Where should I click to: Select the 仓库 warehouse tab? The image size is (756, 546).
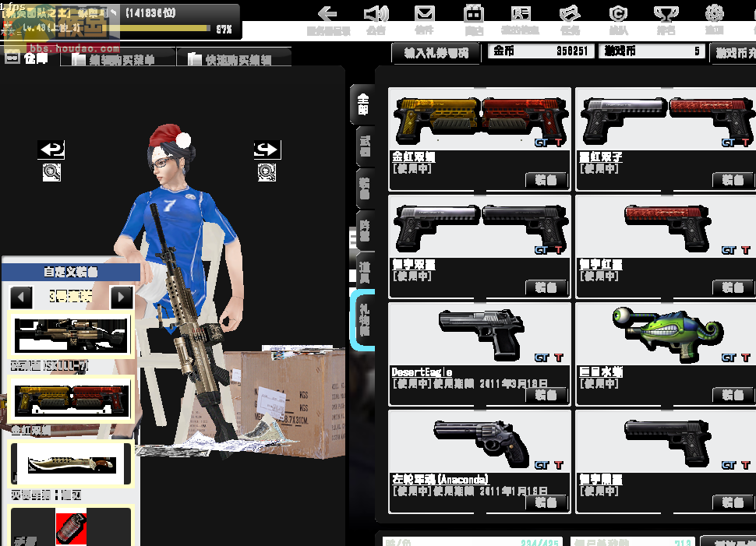[x=28, y=58]
